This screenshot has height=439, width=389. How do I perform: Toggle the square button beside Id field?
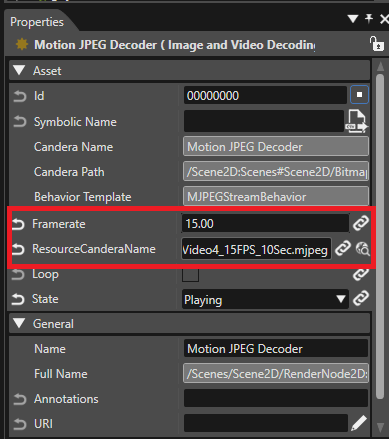pyautogui.click(x=359, y=95)
